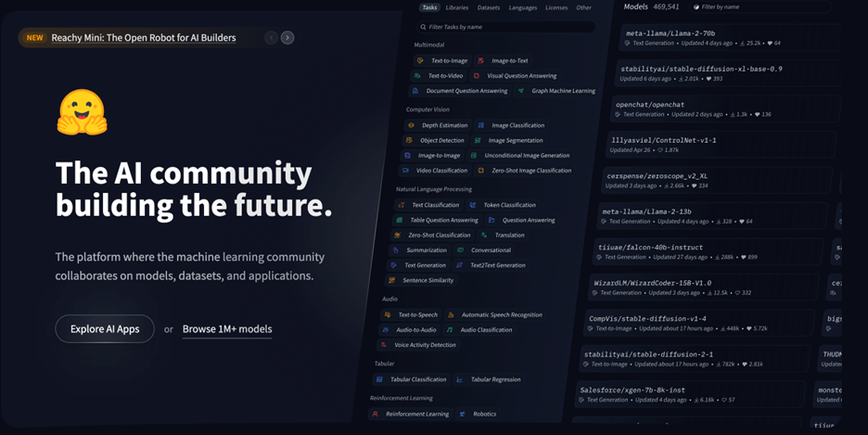Image resolution: width=868 pixels, height=435 pixels.
Task: Click the Depth Estimation task icon
Action: 411,125
